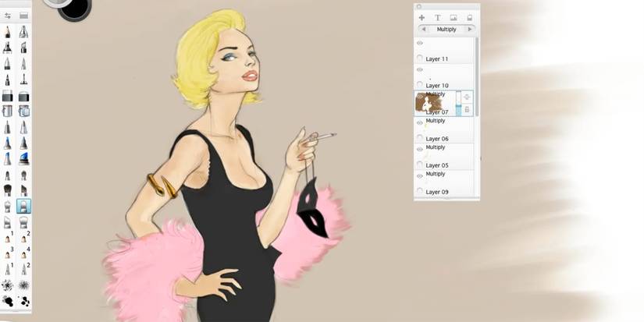The image size is (644, 322).
Task: Open the Multiply blend mode selector
Action: (447, 30)
